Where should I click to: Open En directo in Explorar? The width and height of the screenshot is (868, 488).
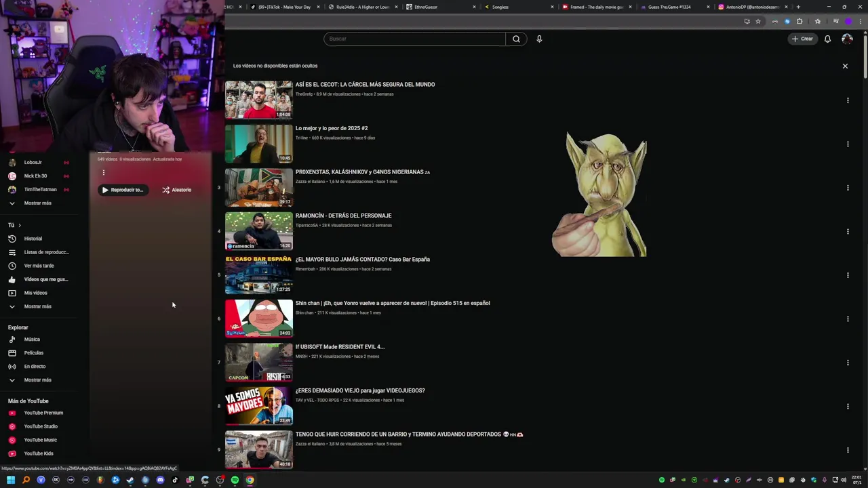pyautogui.click(x=39, y=366)
